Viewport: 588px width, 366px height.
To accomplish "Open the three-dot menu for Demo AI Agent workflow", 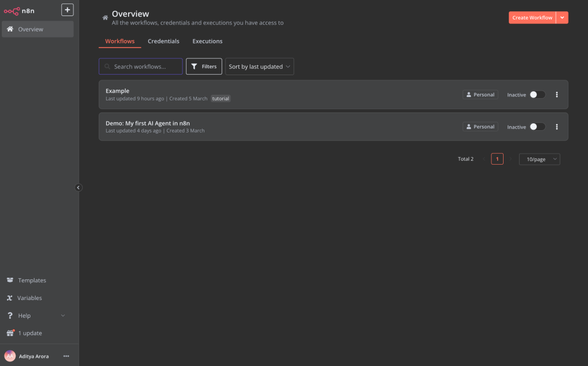I will 556,127.
